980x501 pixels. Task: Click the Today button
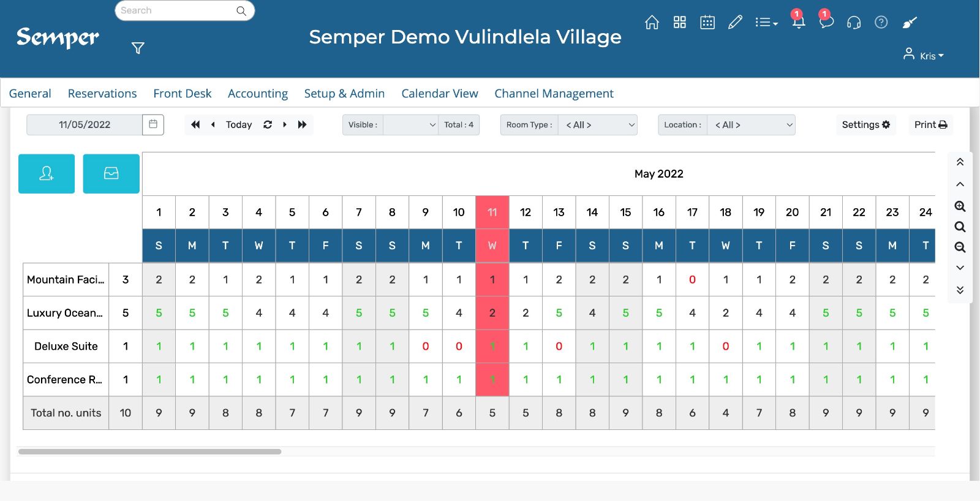239,124
